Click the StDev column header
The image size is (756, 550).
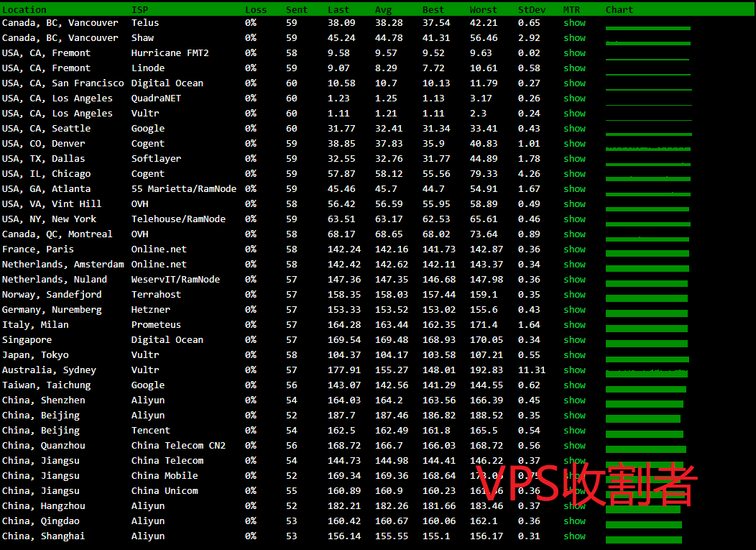click(x=531, y=10)
